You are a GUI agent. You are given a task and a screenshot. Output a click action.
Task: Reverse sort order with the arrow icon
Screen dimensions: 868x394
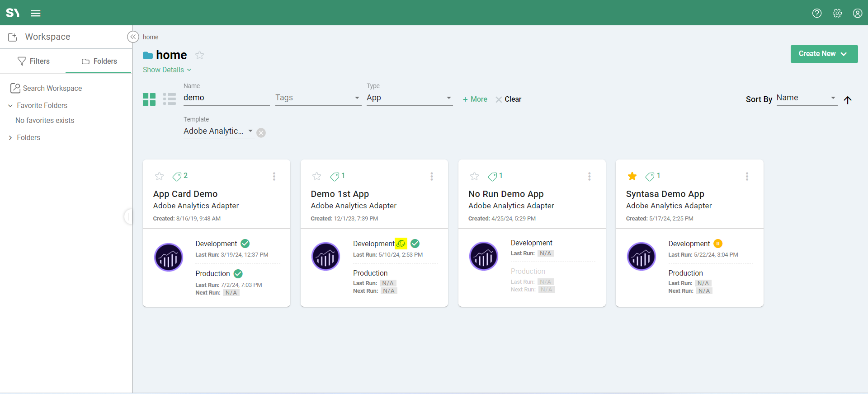[848, 100]
